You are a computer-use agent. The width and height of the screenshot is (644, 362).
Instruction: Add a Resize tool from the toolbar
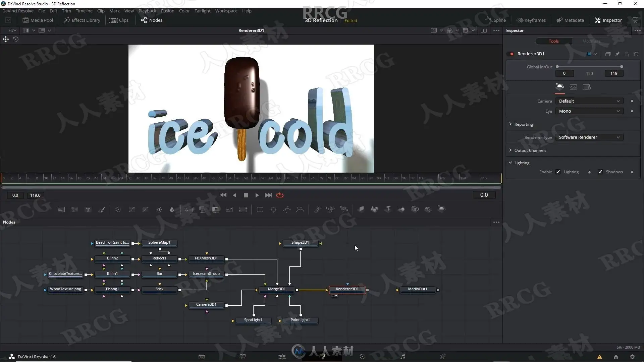click(229, 209)
